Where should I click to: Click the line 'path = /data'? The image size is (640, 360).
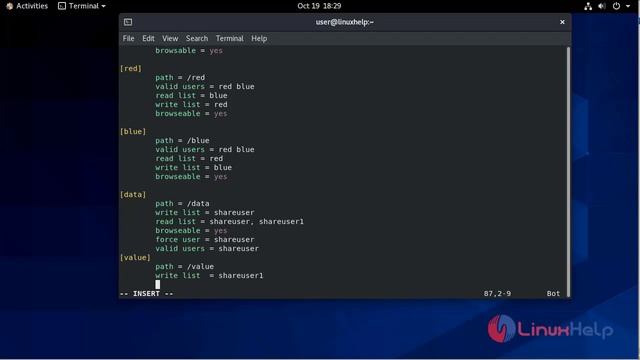182,204
